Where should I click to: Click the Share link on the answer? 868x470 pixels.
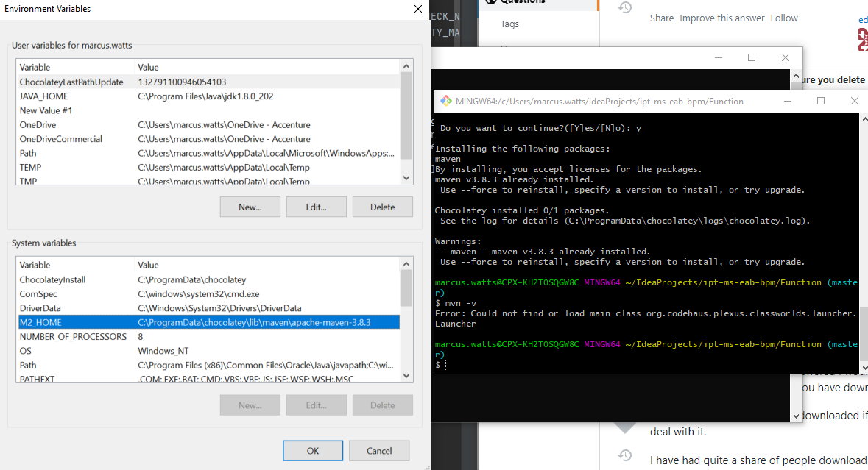point(662,18)
